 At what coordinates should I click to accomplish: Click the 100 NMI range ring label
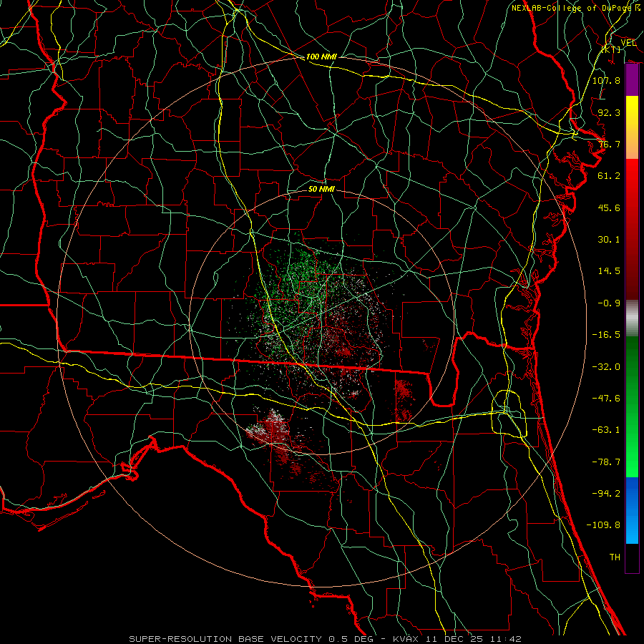click(321, 57)
